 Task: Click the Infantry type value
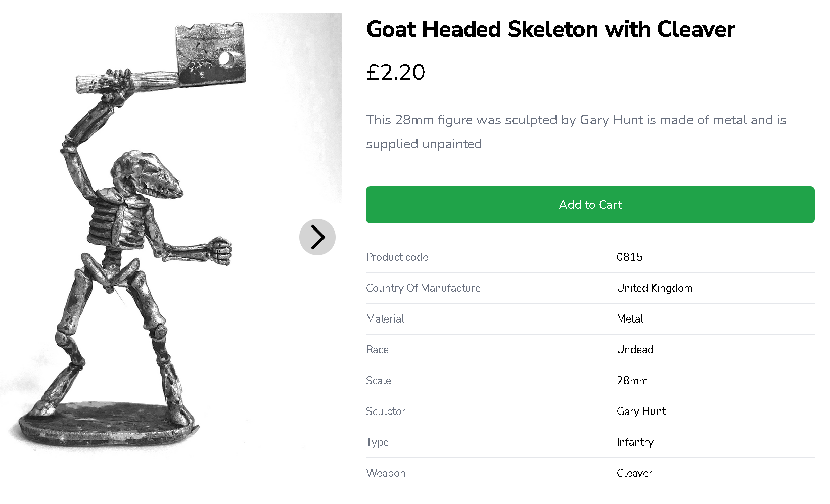click(x=635, y=442)
